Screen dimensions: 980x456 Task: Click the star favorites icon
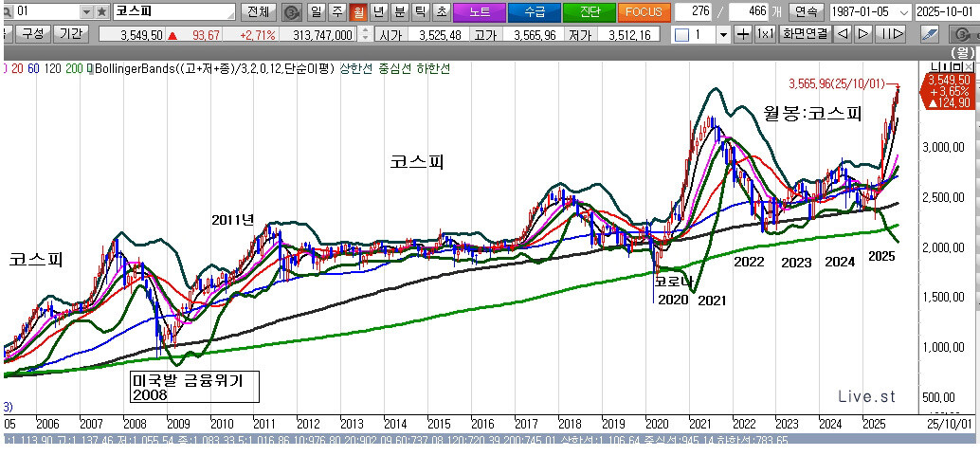[x=101, y=12]
